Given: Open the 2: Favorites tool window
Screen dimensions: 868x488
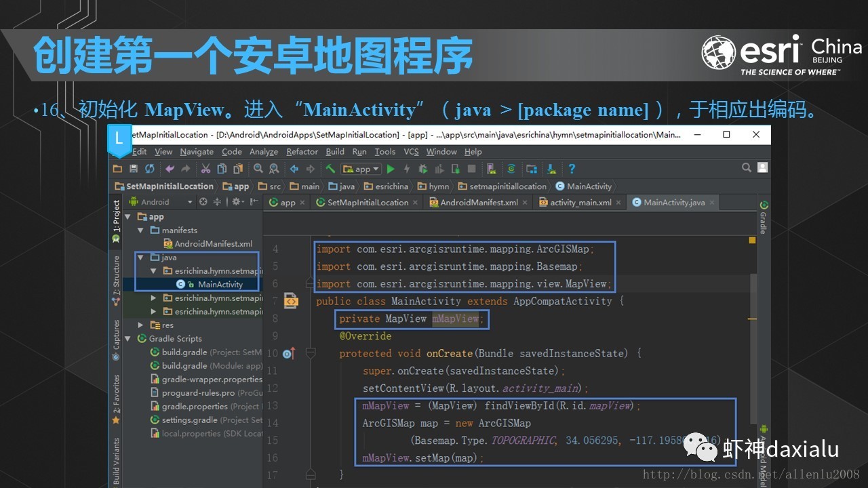Looking at the screenshot, I should click(x=116, y=399).
